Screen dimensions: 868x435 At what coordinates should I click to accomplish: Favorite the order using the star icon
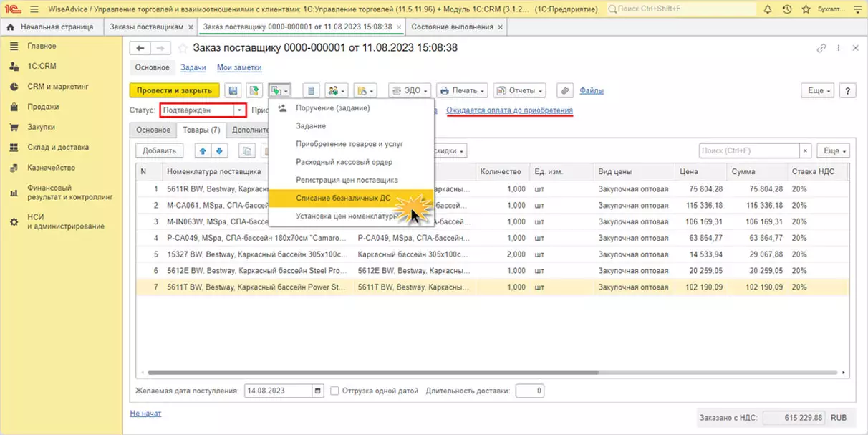pyautogui.click(x=183, y=48)
